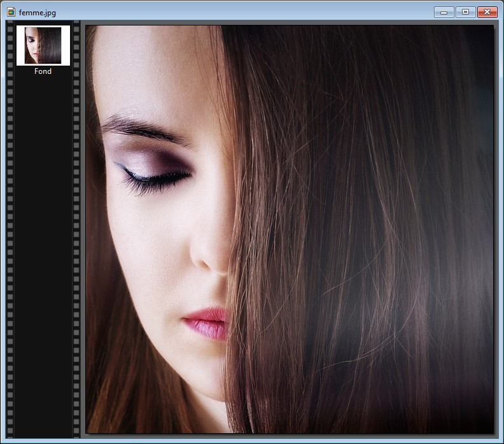This screenshot has height=444, width=504.
Task: Select the Fond layer thumbnail
Action: point(43,45)
